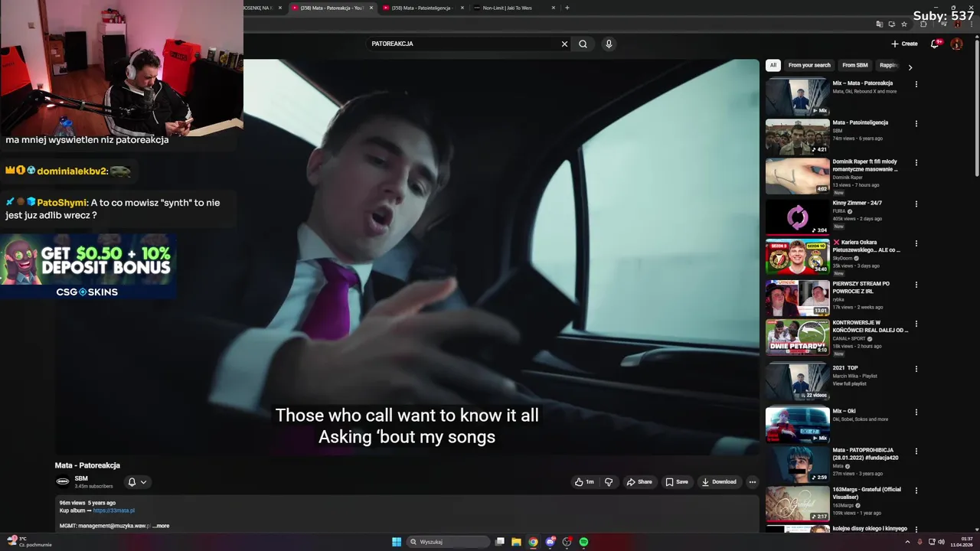Open the account avatar menu
This screenshot has width=980, height=551.
956,44
